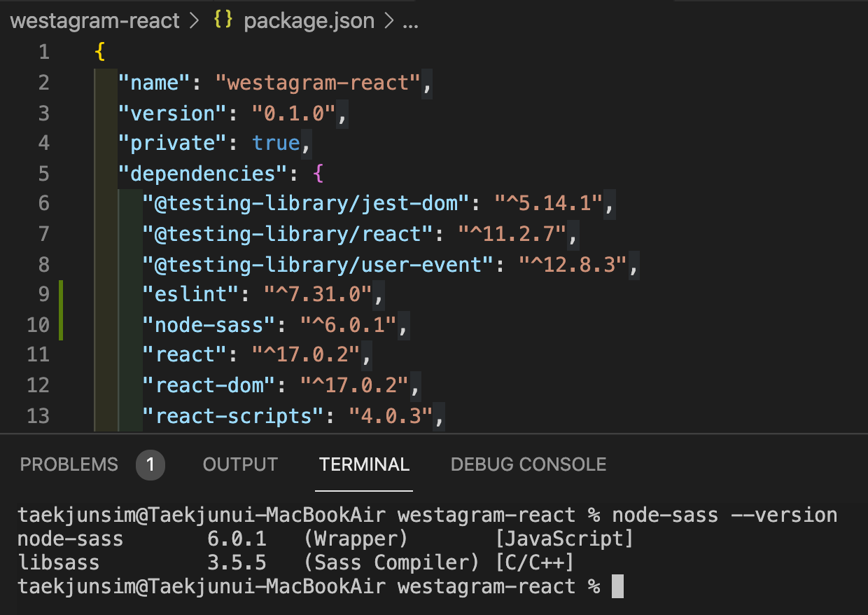Click the "eslint" key on line 9

click(x=190, y=294)
